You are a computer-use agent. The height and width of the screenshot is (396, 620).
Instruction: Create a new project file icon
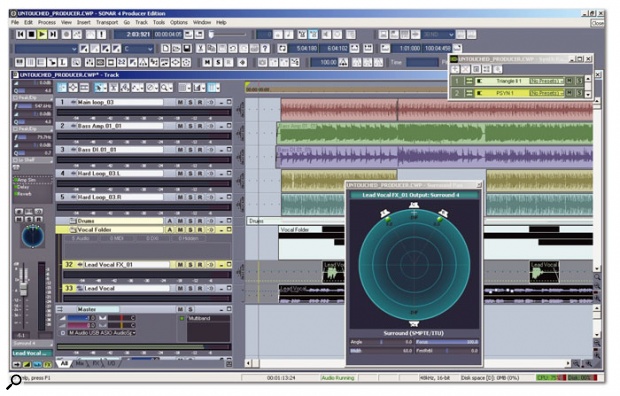point(166,48)
